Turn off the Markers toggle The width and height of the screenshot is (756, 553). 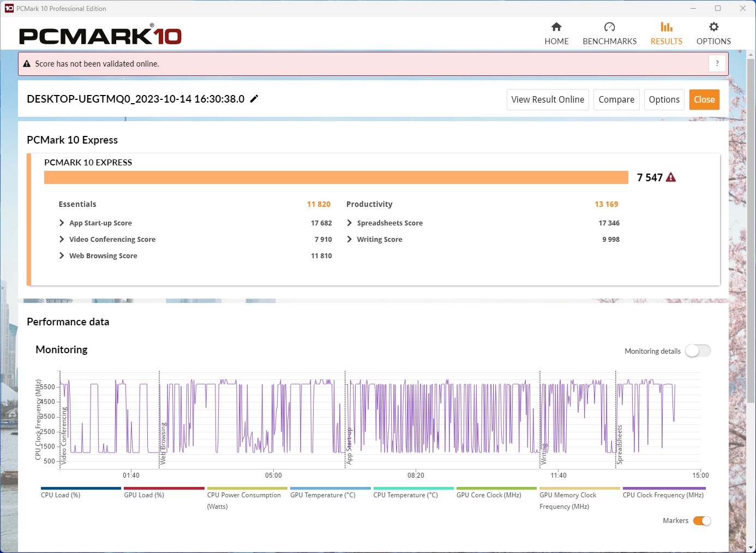pos(701,521)
